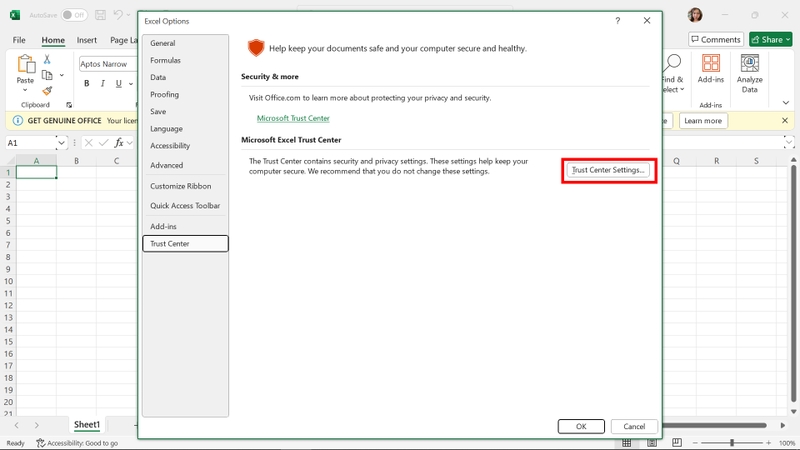Switch to Page Break Preview in status bar
The image size is (800, 450).
[677, 443]
